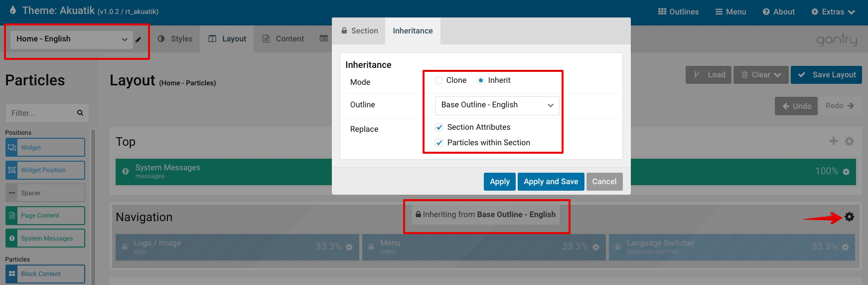This screenshot has width=868, height=285.
Task: Click the Widget particle icon
Action: click(12, 147)
